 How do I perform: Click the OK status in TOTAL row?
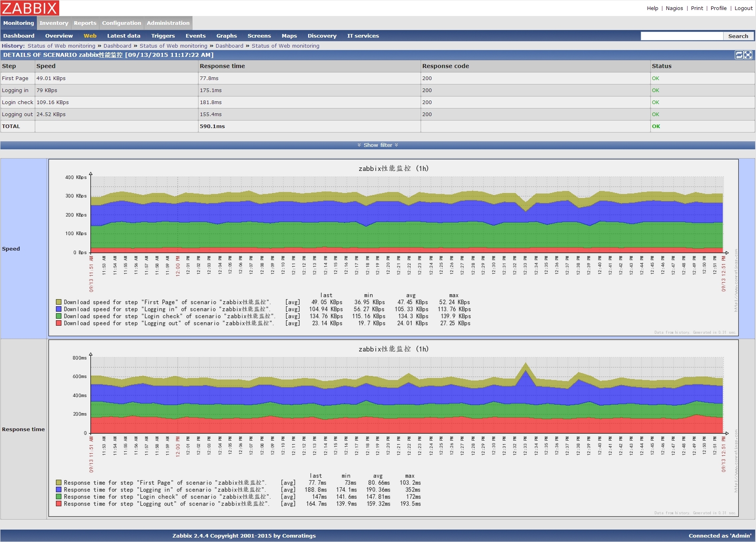click(656, 126)
